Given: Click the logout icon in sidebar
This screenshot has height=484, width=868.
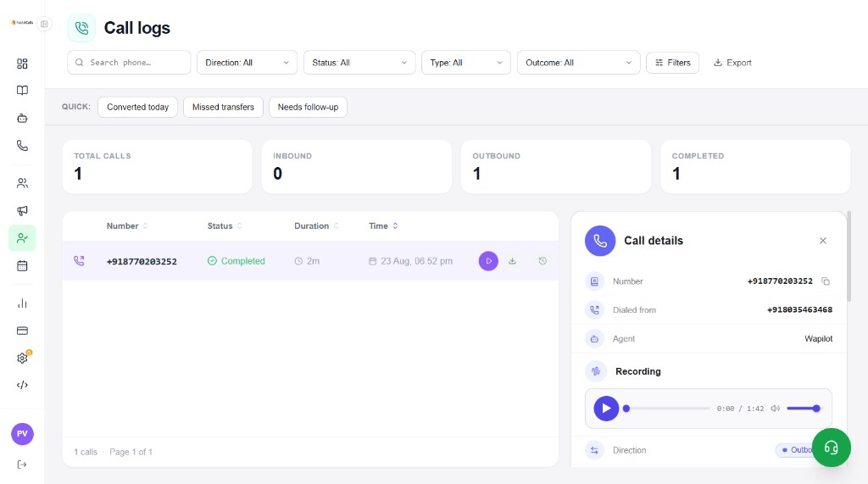Looking at the screenshot, I should 22,465.
